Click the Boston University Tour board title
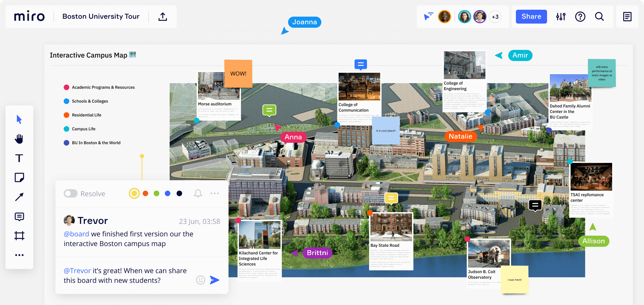644x305 pixels. [x=101, y=16]
